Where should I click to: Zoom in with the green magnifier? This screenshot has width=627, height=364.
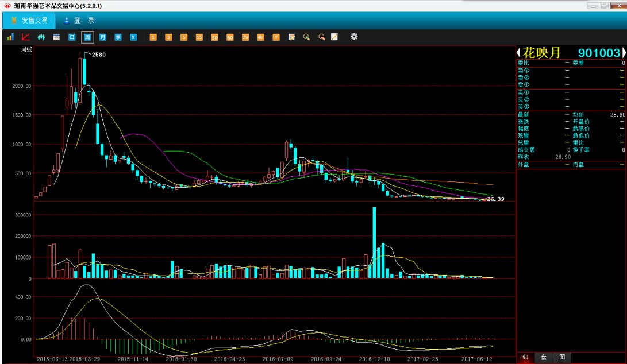click(x=307, y=37)
